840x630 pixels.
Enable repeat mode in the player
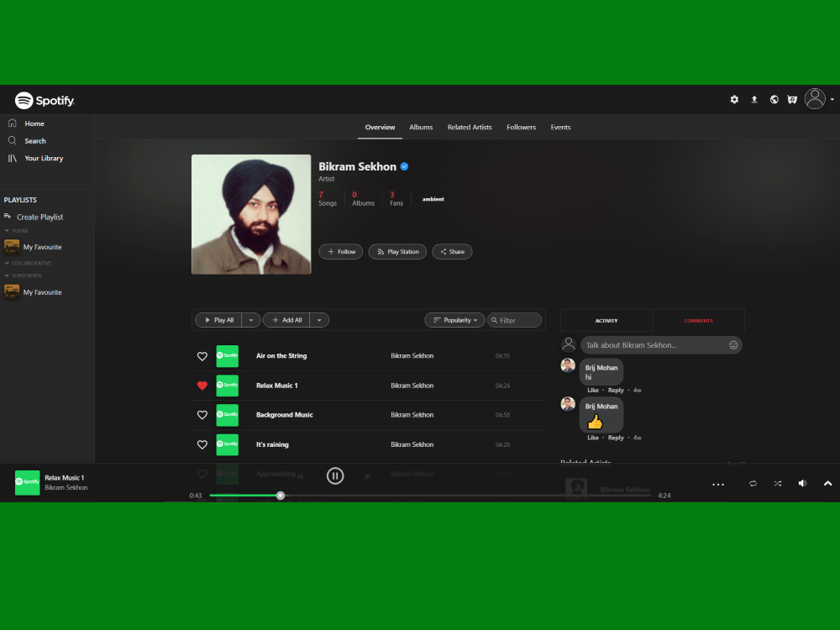[x=753, y=484]
